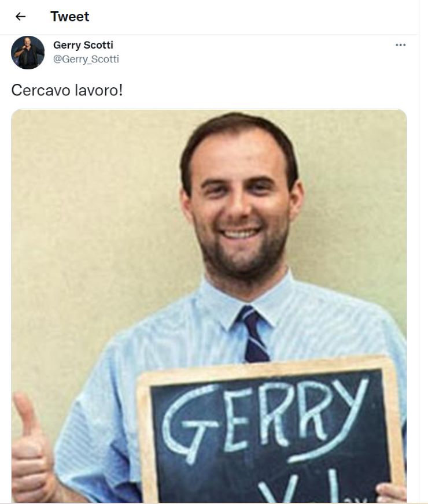Click the word lavoro! in the tweet
This screenshot has width=428, height=504.
pyautogui.click(x=99, y=90)
